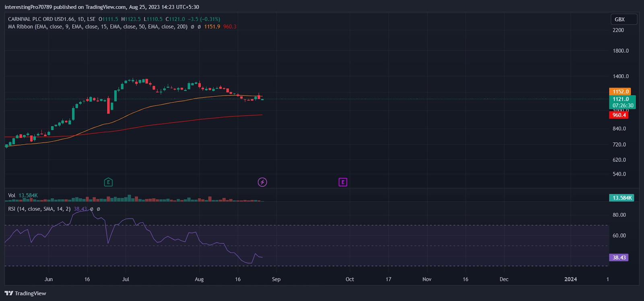The width and height of the screenshot is (644, 301).
Task: Click the 1400.0 price scale label
Action: 621,76
